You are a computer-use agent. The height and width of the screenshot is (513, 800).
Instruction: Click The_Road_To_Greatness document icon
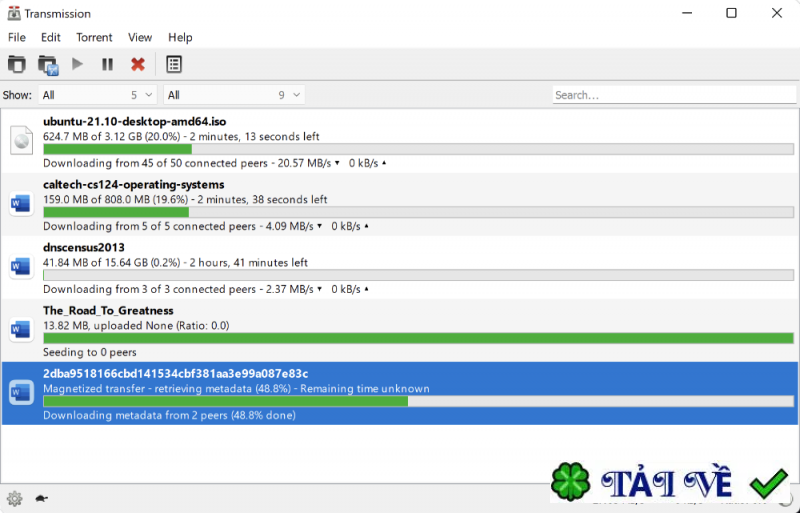21,330
